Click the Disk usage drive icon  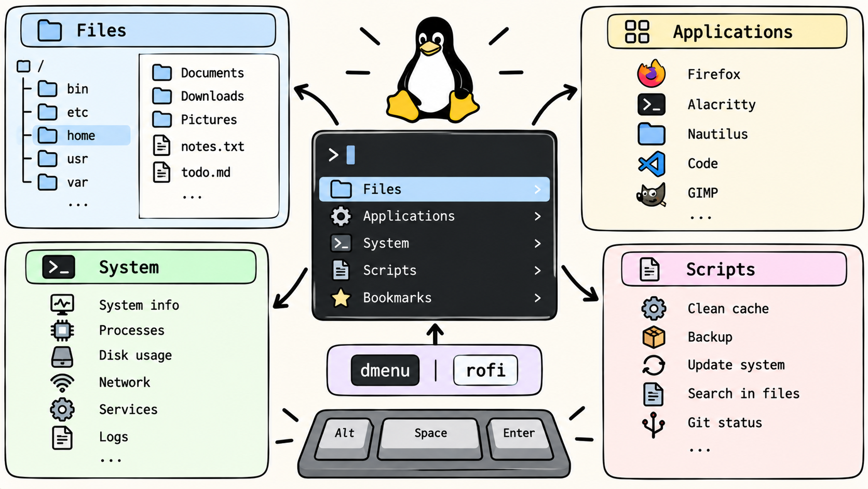[62, 356]
